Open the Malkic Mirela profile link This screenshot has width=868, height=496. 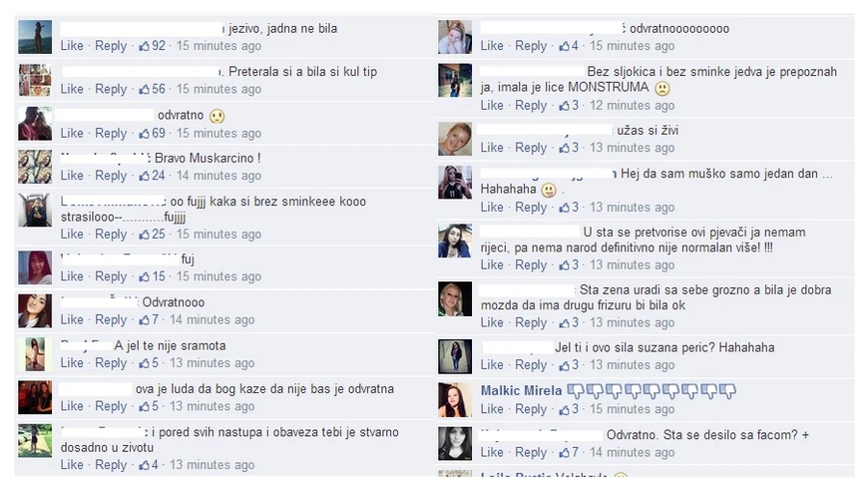click(x=521, y=391)
